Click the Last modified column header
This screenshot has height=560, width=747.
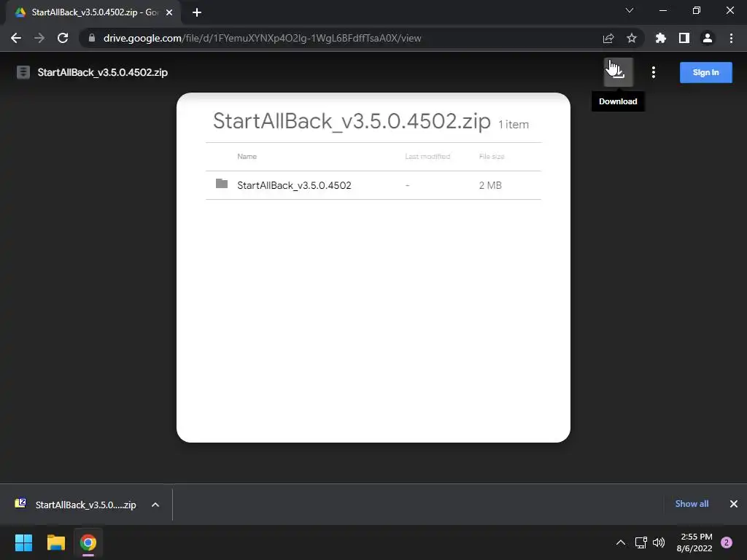pyautogui.click(x=427, y=156)
